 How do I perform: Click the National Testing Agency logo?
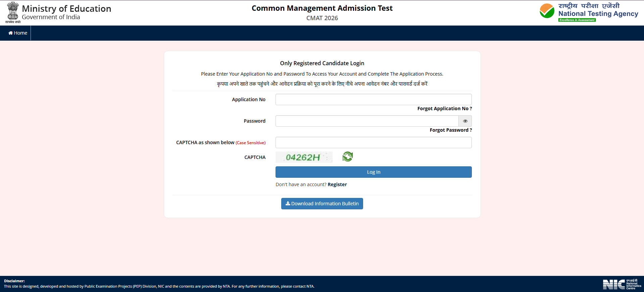click(589, 12)
